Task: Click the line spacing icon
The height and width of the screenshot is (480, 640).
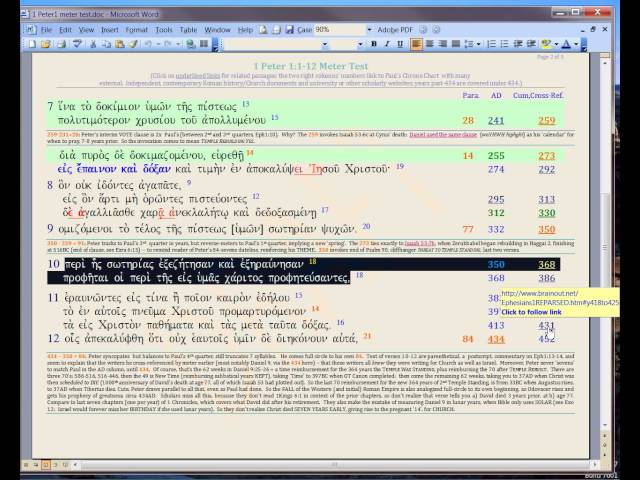Action: point(470,44)
